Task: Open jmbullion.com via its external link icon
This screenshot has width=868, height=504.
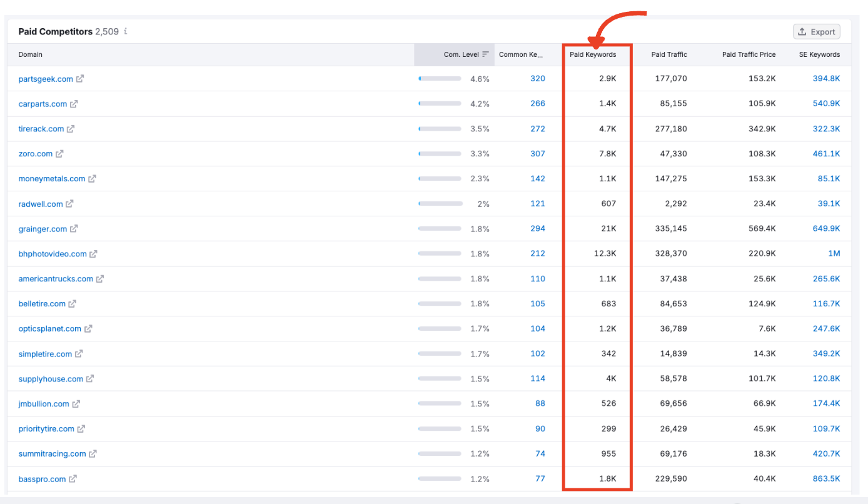Action: click(x=75, y=404)
